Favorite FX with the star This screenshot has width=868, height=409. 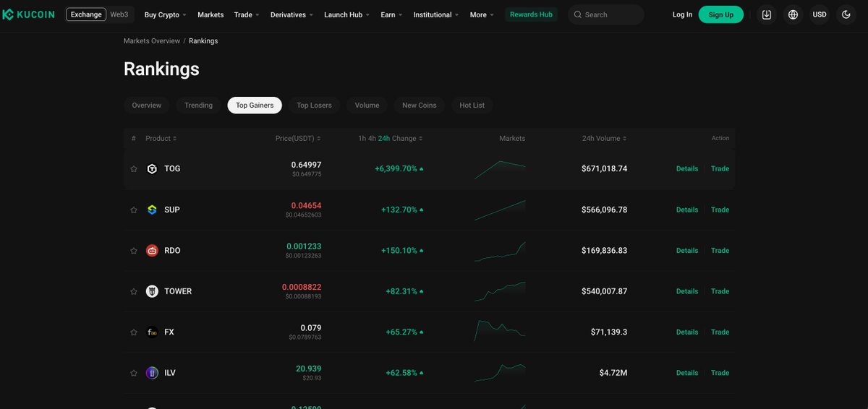(134, 332)
